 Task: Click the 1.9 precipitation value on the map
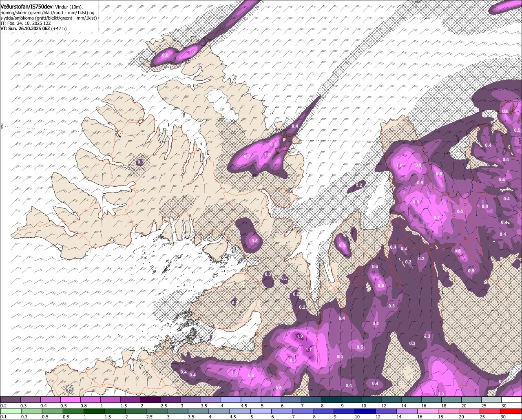[x=300, y=336]
